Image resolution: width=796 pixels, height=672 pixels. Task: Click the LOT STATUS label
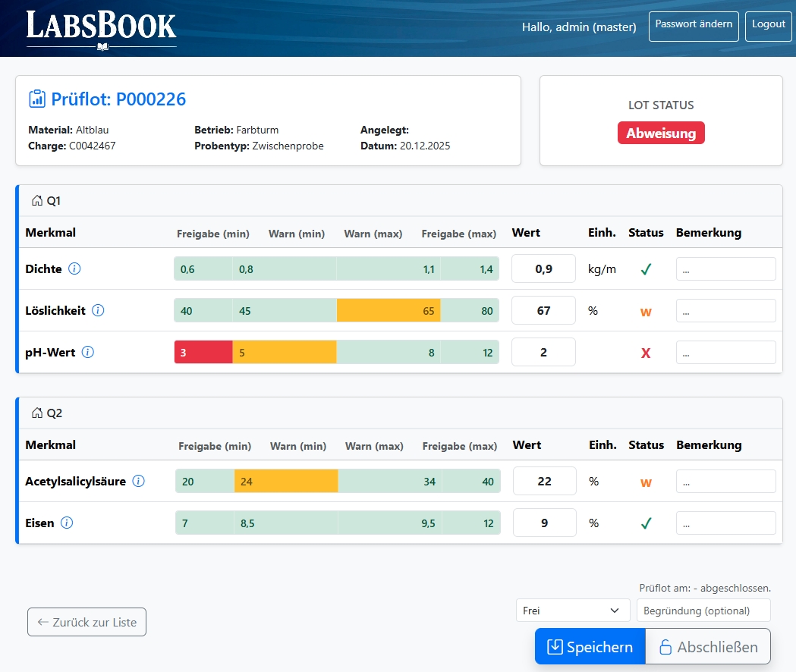tap(661, 105)
